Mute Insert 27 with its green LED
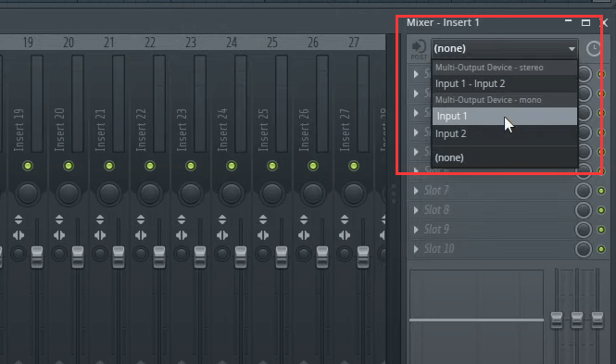 tap(354, 166)
